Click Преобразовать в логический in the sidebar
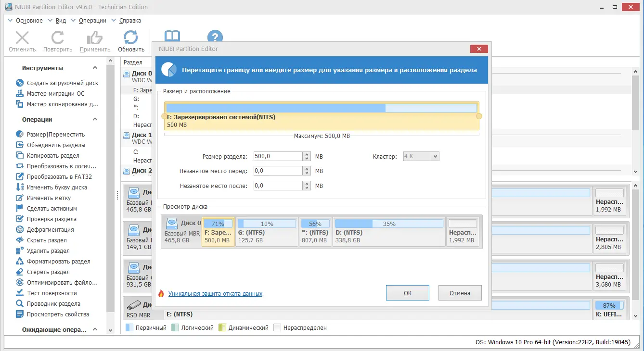 (x=62, y=166)
